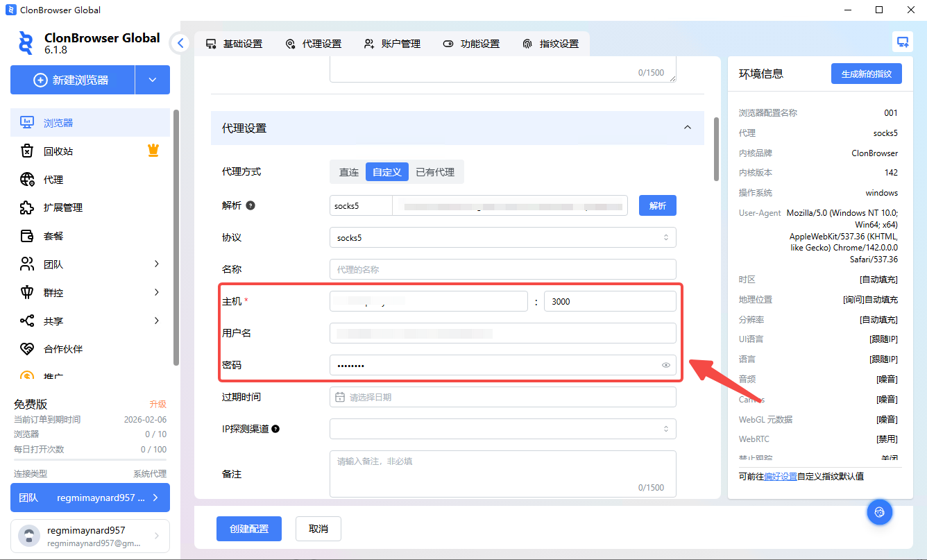Click the 生成新的指纹 button
Image resolution: width=927 pixels, height=560 pixels.
tap(866, 74)
